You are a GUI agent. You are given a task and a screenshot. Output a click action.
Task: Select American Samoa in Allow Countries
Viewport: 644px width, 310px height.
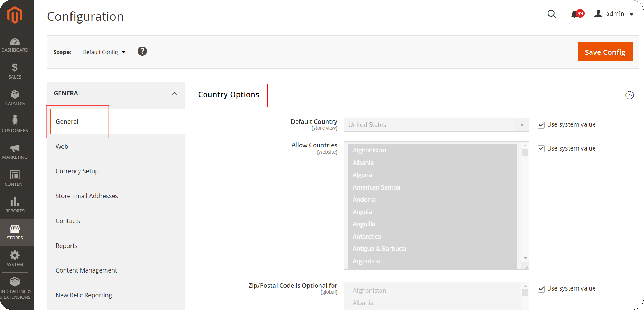433,187
